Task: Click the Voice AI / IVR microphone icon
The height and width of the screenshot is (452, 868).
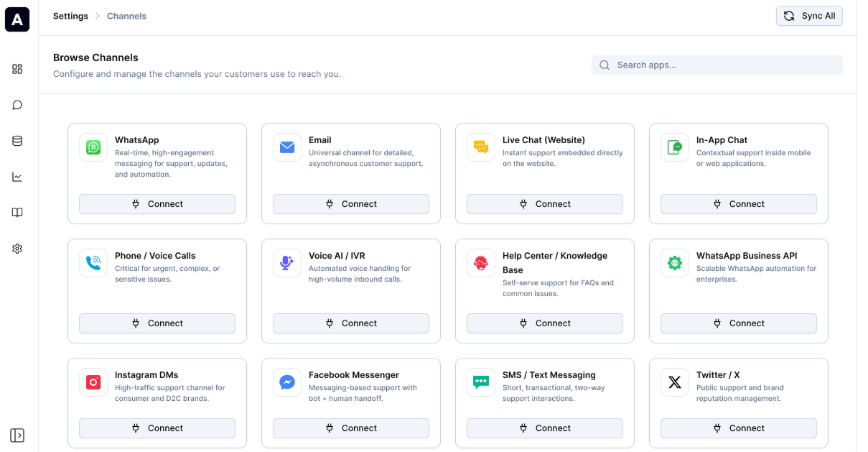Action: pos(287,263)
